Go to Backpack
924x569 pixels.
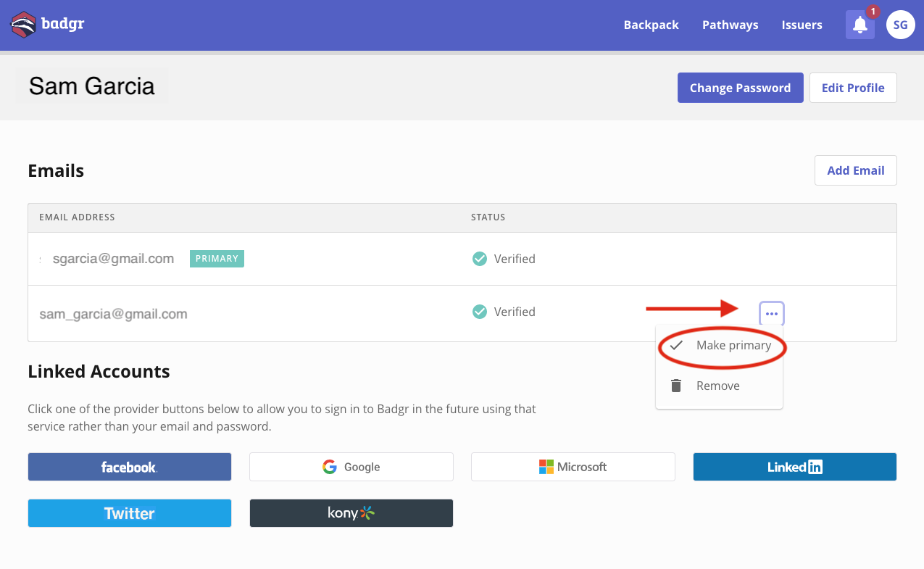point(651,25)
